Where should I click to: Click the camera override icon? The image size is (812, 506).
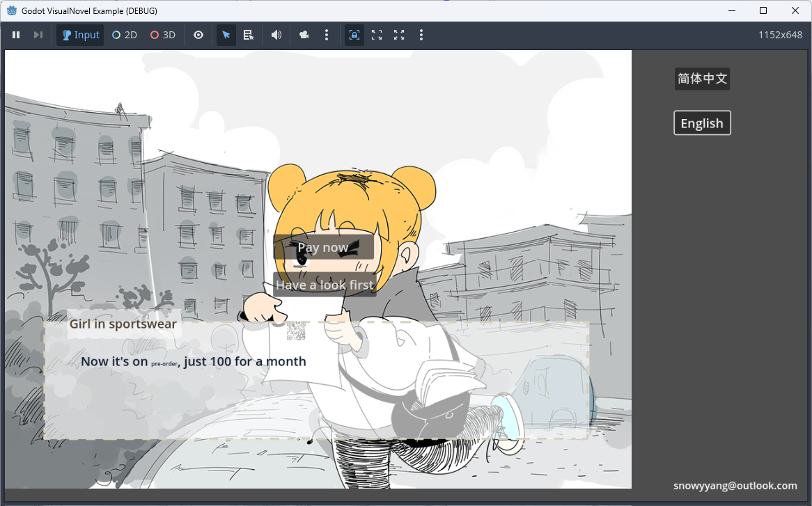[x=304, y=35]
